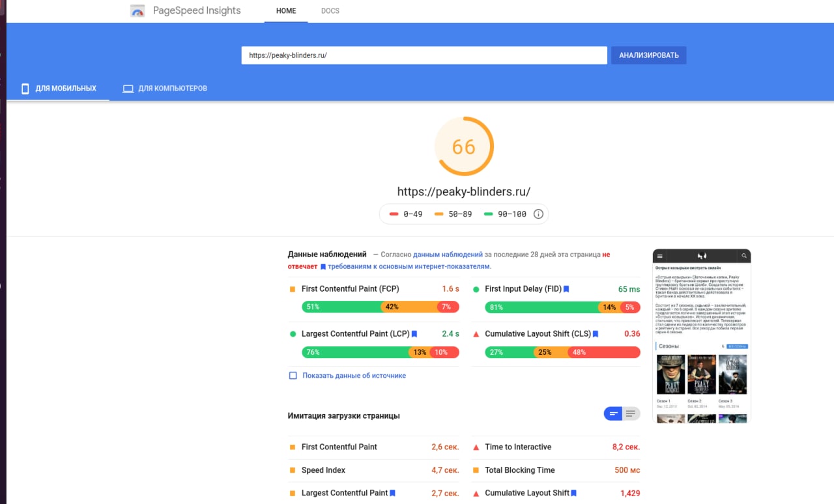
Task: Click the score gauge showing 66
Action: pos(464,147)
